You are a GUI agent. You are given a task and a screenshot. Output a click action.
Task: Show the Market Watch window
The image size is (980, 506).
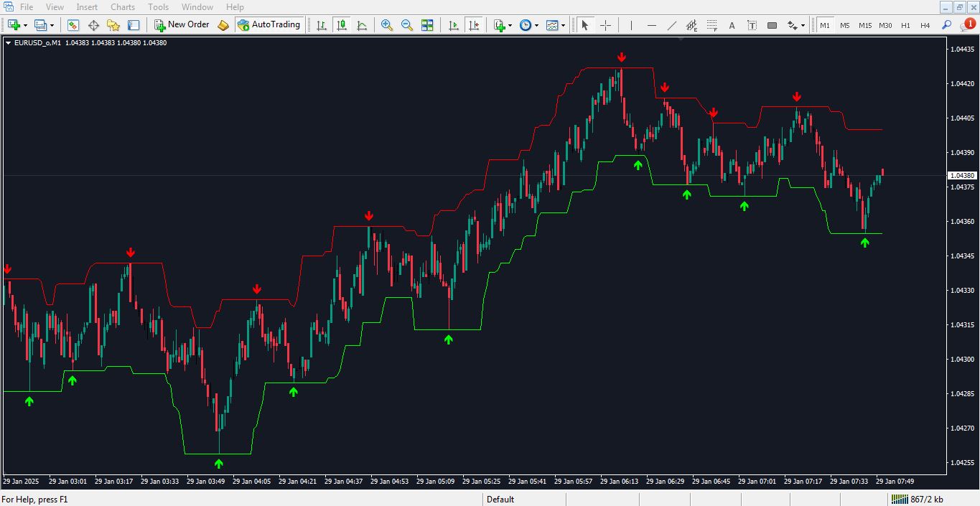coord(73,25)
